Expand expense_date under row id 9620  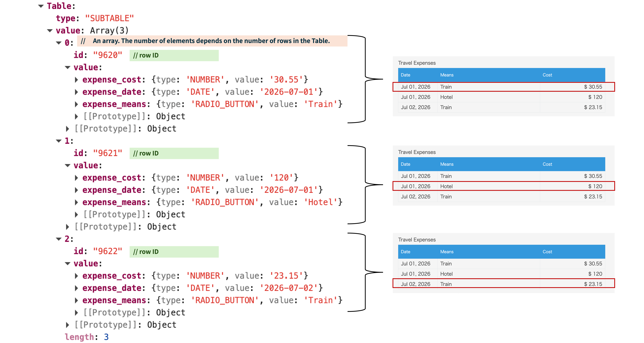[77, 92]
